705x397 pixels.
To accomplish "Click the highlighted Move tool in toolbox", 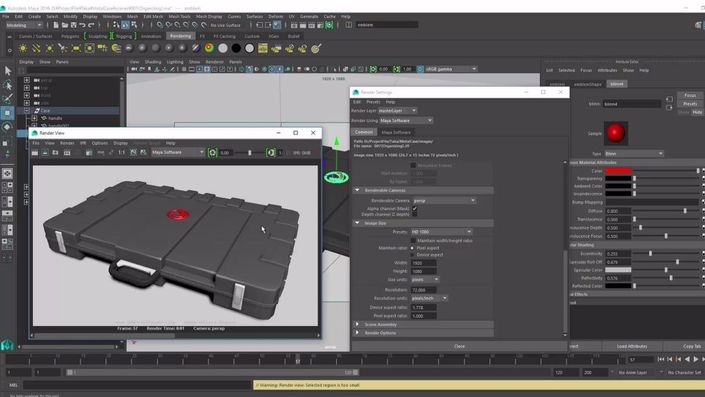I will click(x=8, y=113).
